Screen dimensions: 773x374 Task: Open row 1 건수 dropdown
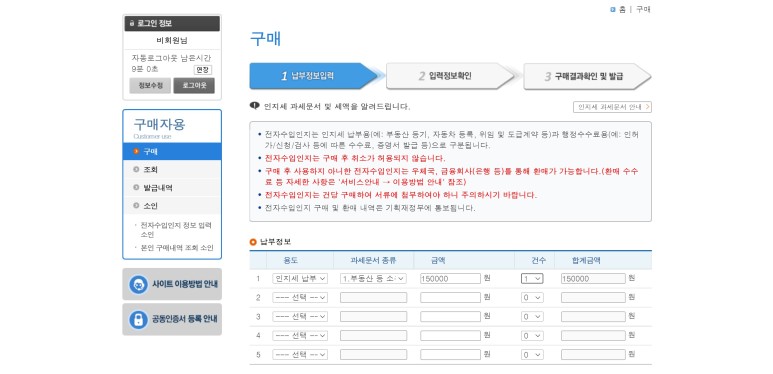pos(532,278)
